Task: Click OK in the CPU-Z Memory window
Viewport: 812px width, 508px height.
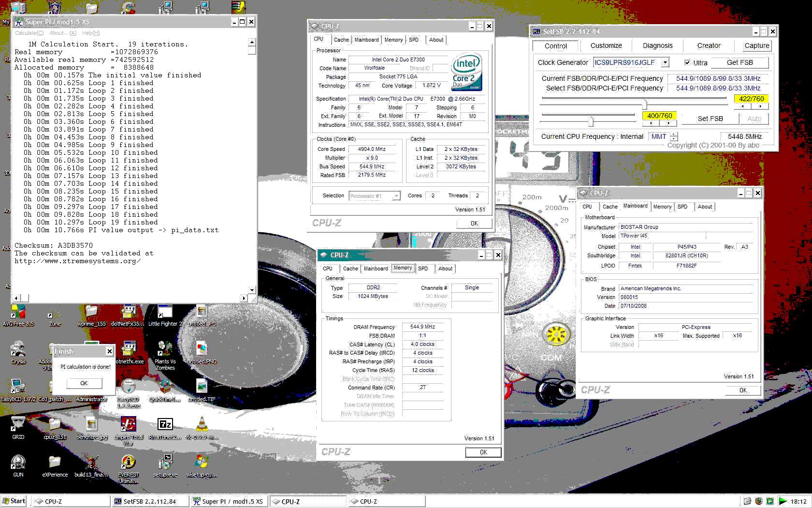Action: 483,452
